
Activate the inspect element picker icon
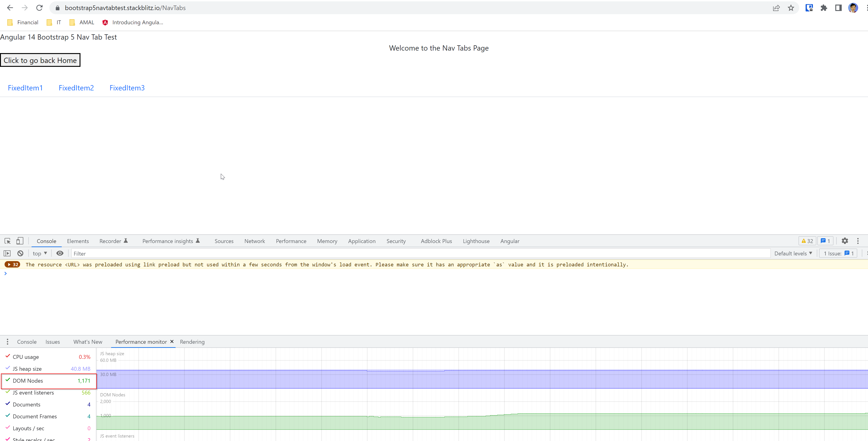(7, 241)
